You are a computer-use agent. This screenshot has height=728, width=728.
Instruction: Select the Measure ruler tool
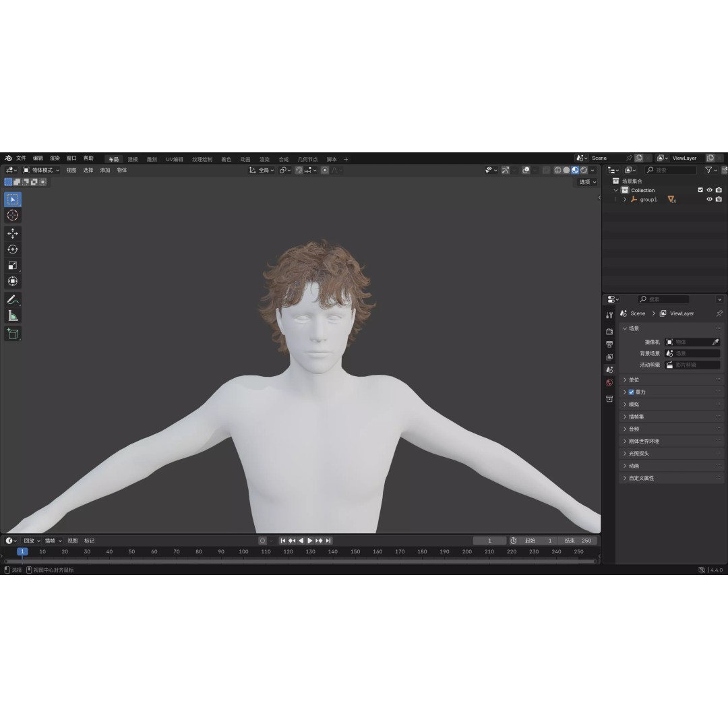[x=13, y=315]
